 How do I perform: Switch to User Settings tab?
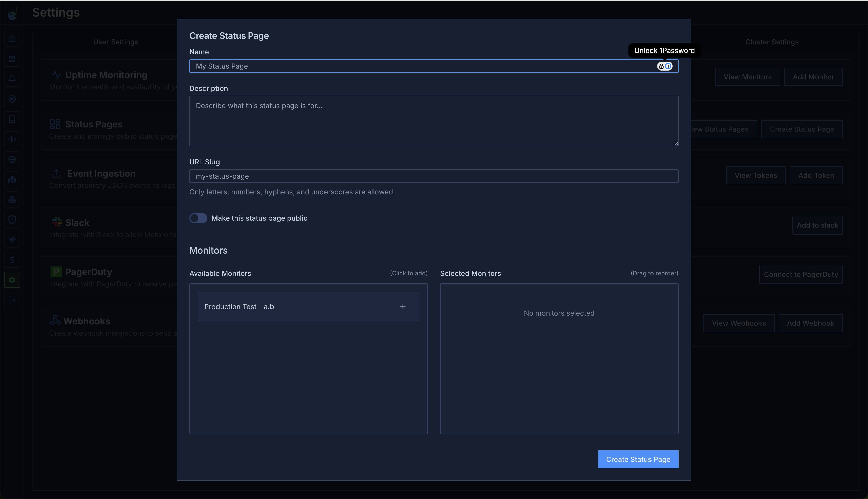pos(116,42)
